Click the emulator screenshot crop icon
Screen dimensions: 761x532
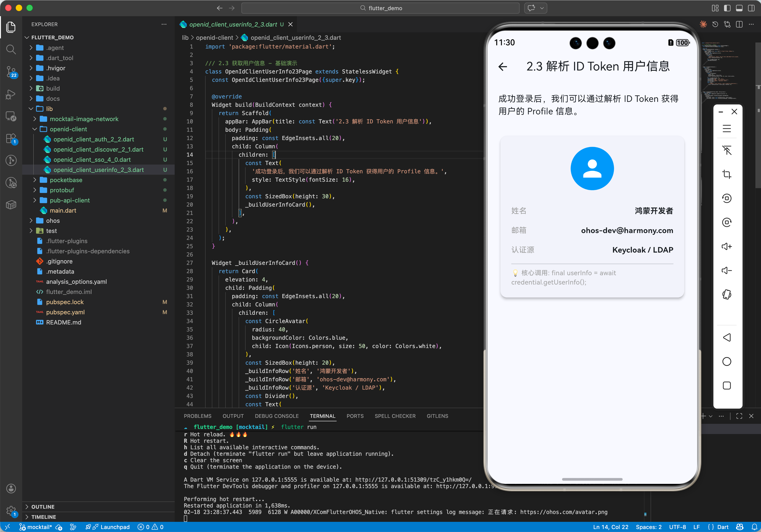point(727,174)
